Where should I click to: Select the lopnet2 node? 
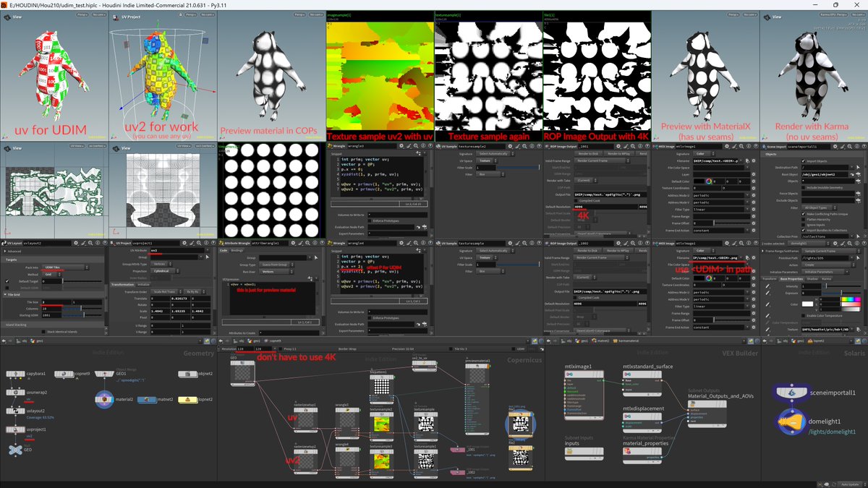(187, 399)
